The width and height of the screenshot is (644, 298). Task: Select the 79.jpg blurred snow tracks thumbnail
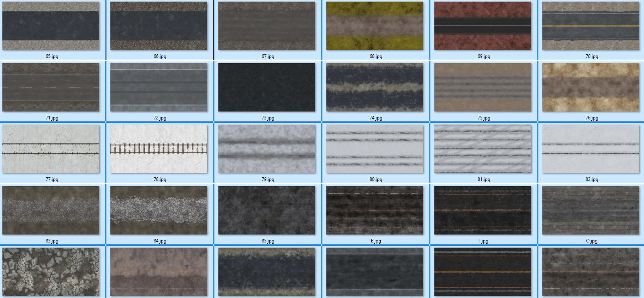(267, 149)
